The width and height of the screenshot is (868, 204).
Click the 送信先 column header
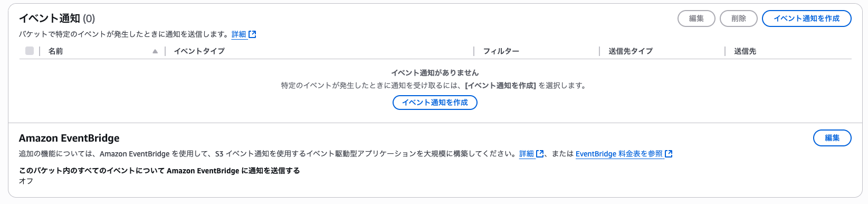(745, 51)
